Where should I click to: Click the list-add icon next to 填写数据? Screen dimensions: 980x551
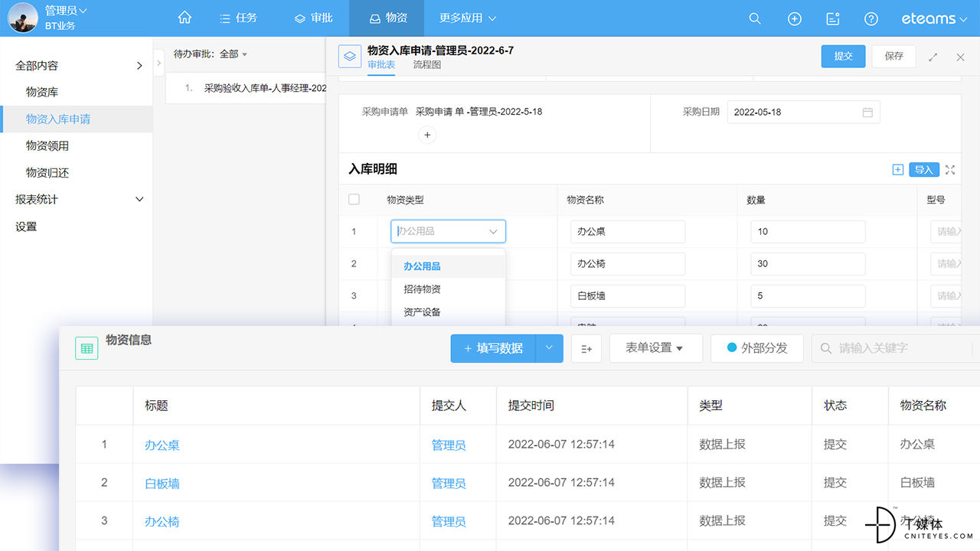[587, 348]
